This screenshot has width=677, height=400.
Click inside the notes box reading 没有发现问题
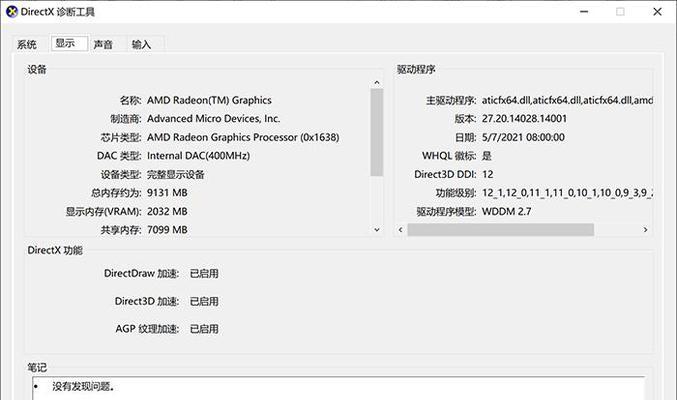[x=339, y=388]
